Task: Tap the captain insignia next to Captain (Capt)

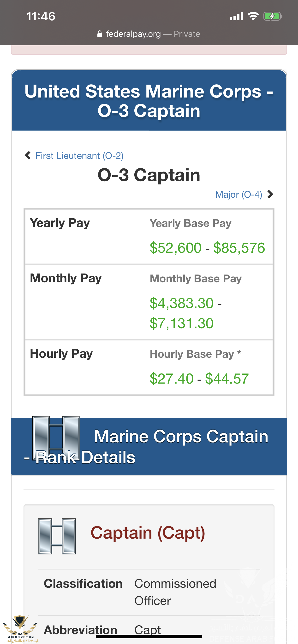Action: click(57, 536)
